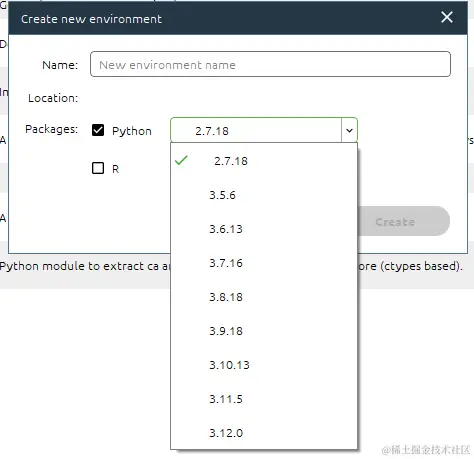The image size is (474, 459).
Task: Collapse the Python version dropdown arrow
Action: (349, 130)
